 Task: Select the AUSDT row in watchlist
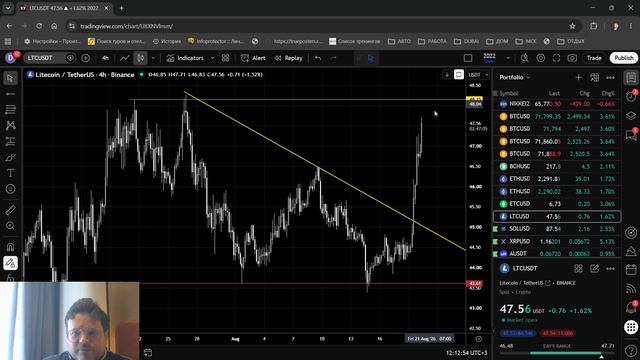pyautogui.click(x=557, y=253)
